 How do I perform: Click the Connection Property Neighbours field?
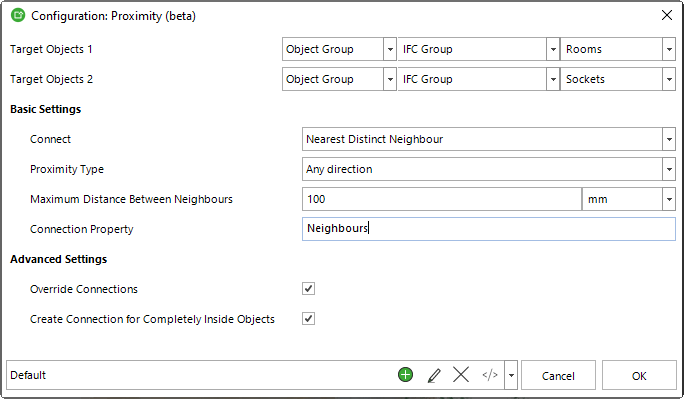[x=489, y=229]
